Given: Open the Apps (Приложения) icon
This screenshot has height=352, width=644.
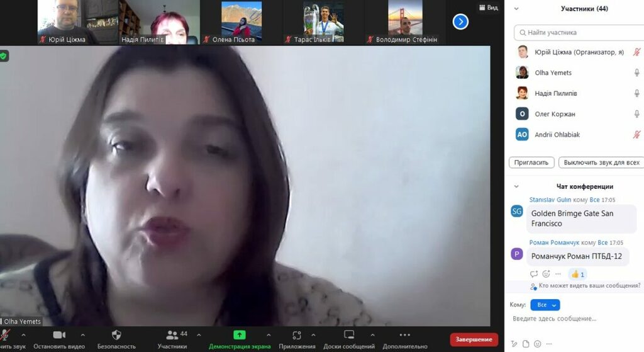Looking at the screenshot, I should [x=297, y=335].
